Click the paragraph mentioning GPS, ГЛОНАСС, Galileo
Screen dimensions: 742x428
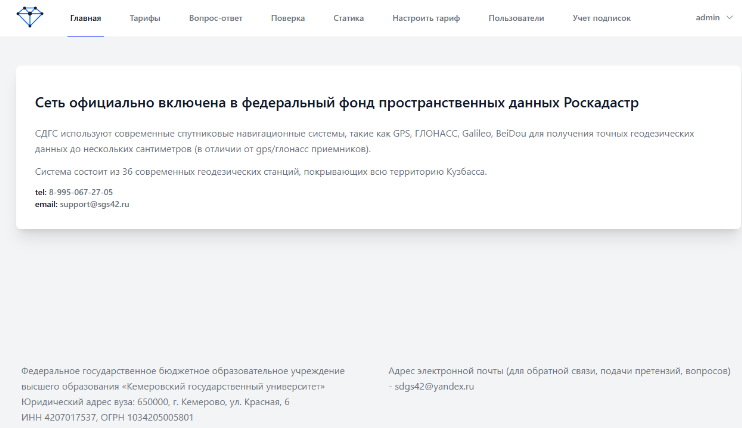click(364, 141)
